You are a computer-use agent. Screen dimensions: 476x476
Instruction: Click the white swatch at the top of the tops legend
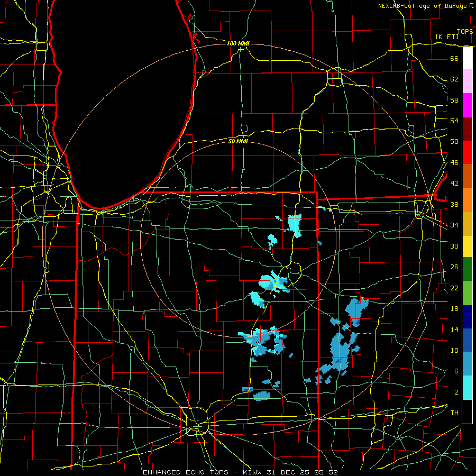pos(467,58)
